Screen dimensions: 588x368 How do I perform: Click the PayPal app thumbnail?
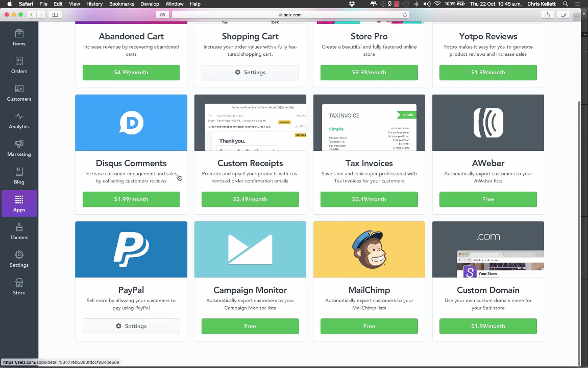(131, 249)
